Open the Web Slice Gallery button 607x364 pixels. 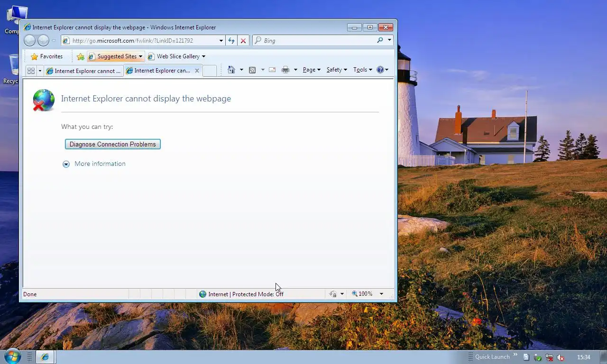(x=176, y=56)
